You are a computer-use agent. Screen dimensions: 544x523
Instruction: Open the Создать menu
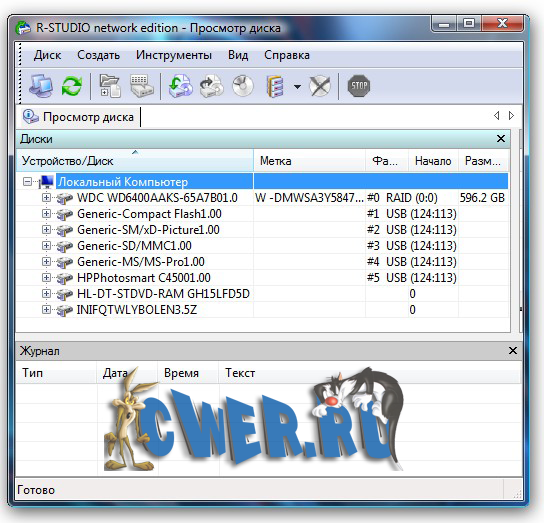pyautogui.click(x=99, y=55)
